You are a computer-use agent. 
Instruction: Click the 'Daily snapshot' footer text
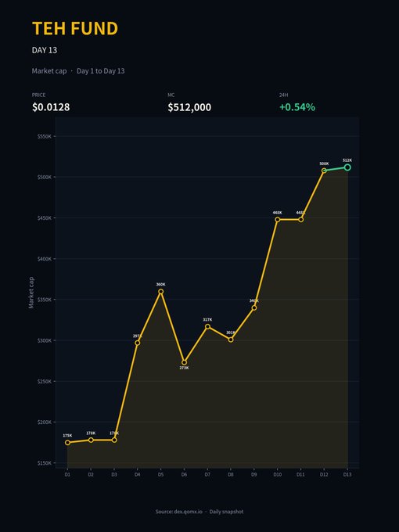tap(226, 512)
